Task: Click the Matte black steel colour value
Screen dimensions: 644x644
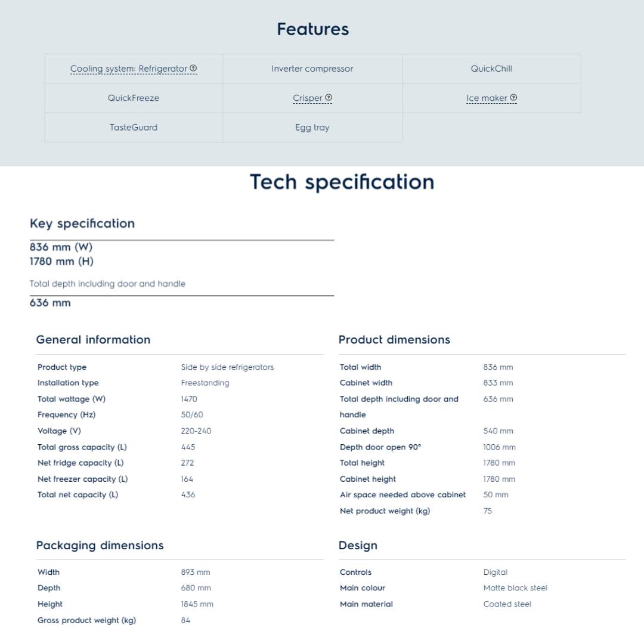Action: pyautogui.click(x=515, y=588)
